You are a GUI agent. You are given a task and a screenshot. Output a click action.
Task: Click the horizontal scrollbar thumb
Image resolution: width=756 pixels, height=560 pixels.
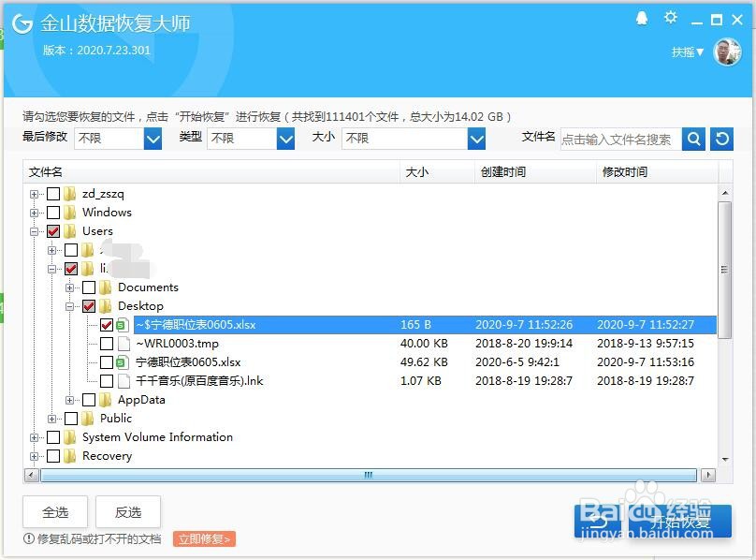(369, 475)
